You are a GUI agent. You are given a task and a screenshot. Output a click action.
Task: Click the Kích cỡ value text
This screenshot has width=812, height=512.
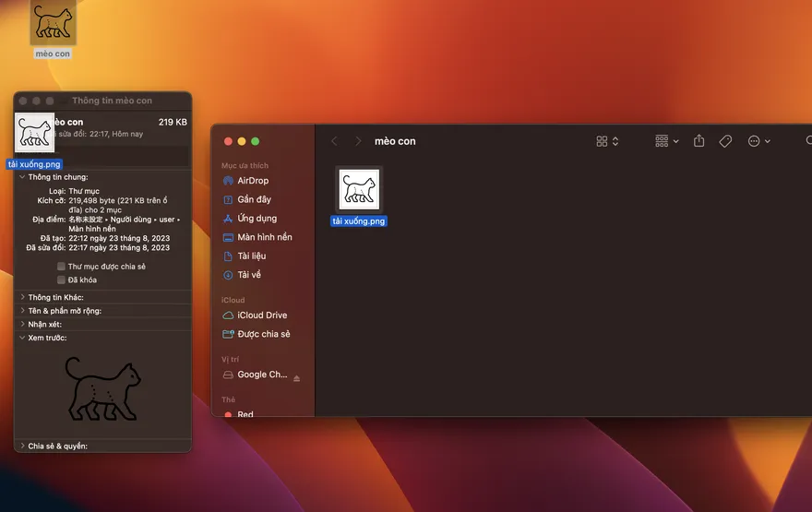pyautogui.click(x=118, y=205)
